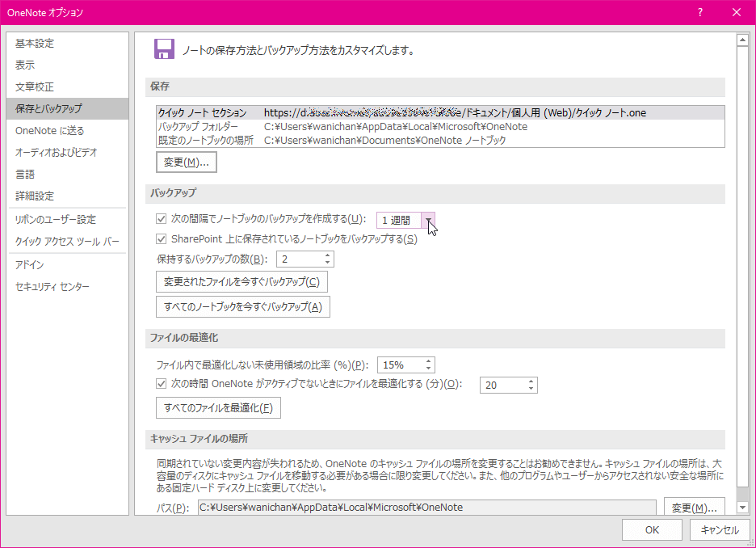
Task: Open セキュリティ センター page
Action: pyautogui.click(x=68, y=287)
